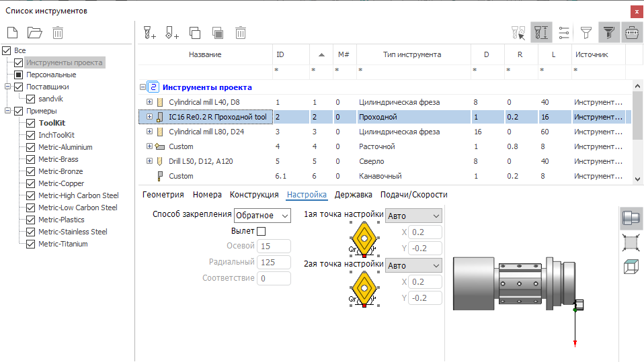This screenshot has width=644, height=362.
Task: Open the 1ая точка настройки Авто dropdown
Action: click(413, 216)
